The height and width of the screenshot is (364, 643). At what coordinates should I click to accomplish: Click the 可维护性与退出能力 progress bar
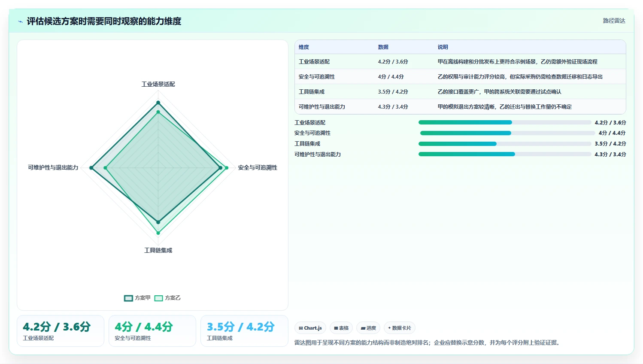[x=505, y=154]
